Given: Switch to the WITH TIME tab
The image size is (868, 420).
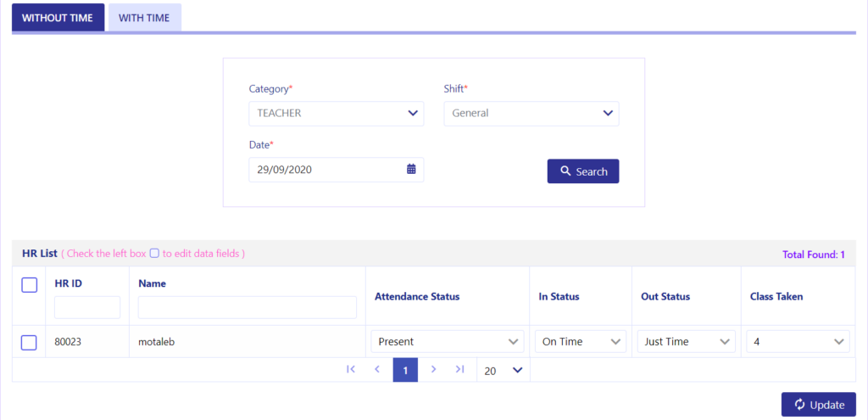Looking at the screenshot, I should point(144,18).
